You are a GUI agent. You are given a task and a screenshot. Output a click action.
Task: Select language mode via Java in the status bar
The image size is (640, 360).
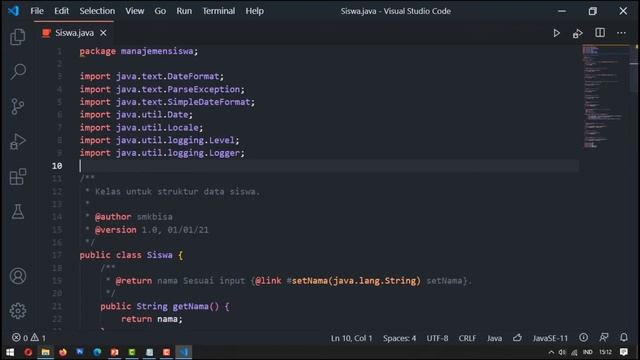point(494,338)
